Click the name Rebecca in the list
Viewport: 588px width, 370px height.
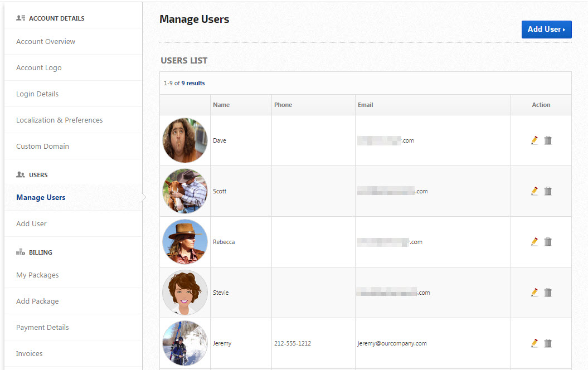224,242
